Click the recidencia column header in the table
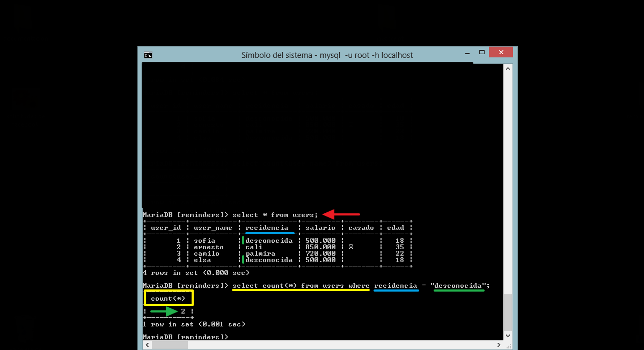644x350 pixels. click(267, 228)
